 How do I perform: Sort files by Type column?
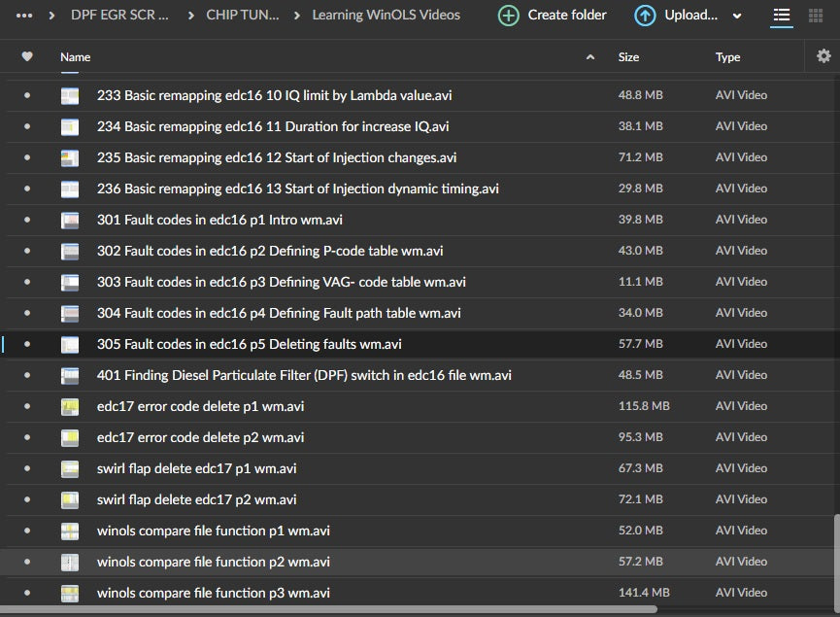pos(727,57)
